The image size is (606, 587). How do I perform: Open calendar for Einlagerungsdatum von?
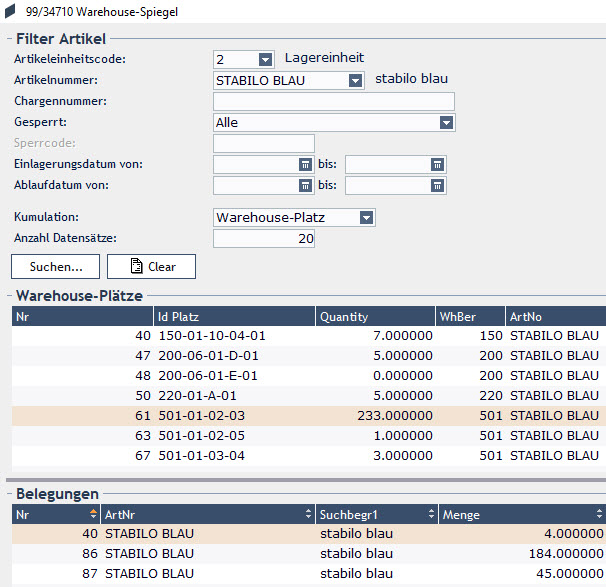pyautogui.click(x=305, y=165)
